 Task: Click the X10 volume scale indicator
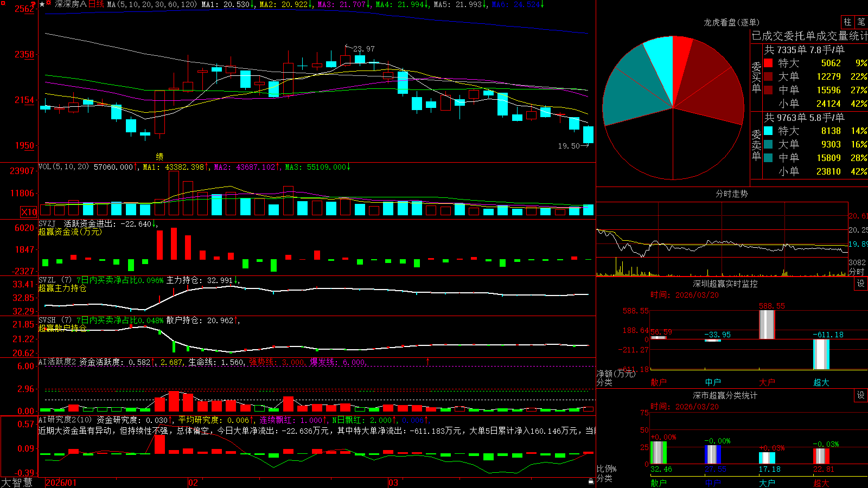pos(29,212)
